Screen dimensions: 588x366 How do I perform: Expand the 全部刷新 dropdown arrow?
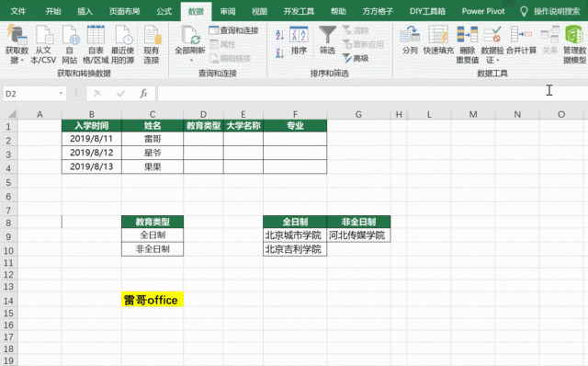(191, 60)
